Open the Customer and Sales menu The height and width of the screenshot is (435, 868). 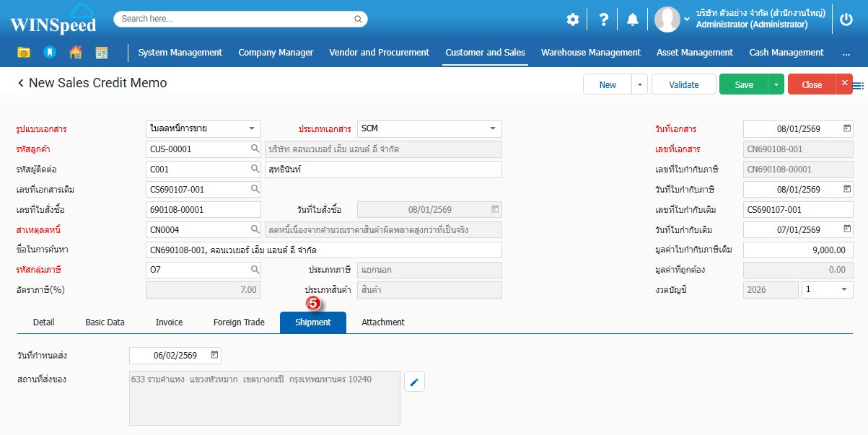(485, 53)
